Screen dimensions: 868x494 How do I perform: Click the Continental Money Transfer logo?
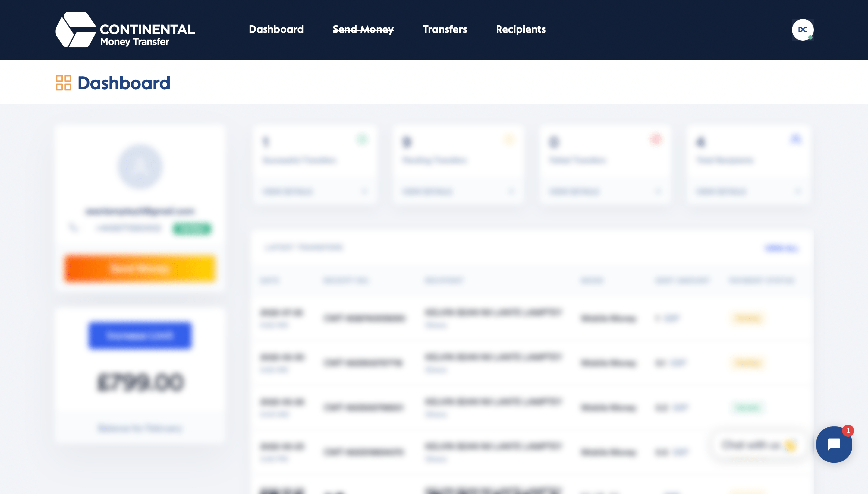pos(125,30)
